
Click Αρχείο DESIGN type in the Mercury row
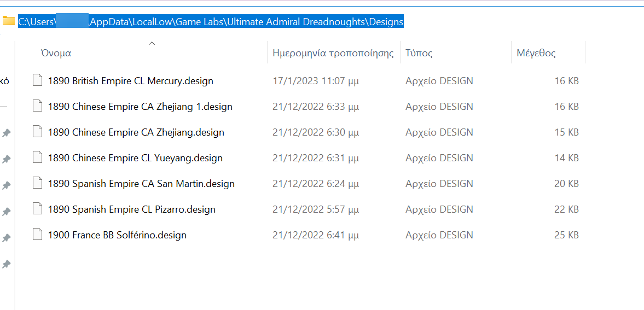[439, 81]
